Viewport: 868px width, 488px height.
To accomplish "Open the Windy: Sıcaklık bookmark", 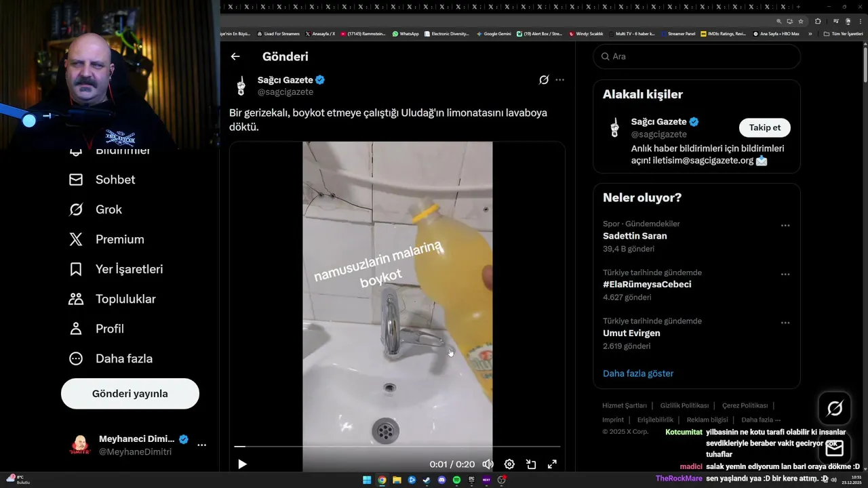I will point(586,33).
